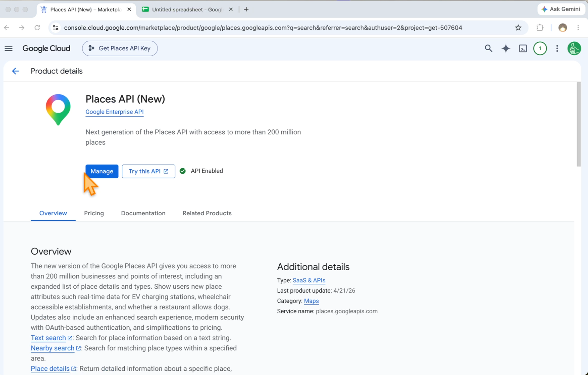Open Gemini sparkle assistant icon in the Cloud header
The image size is (588, 375).
[x=506, y=48]
